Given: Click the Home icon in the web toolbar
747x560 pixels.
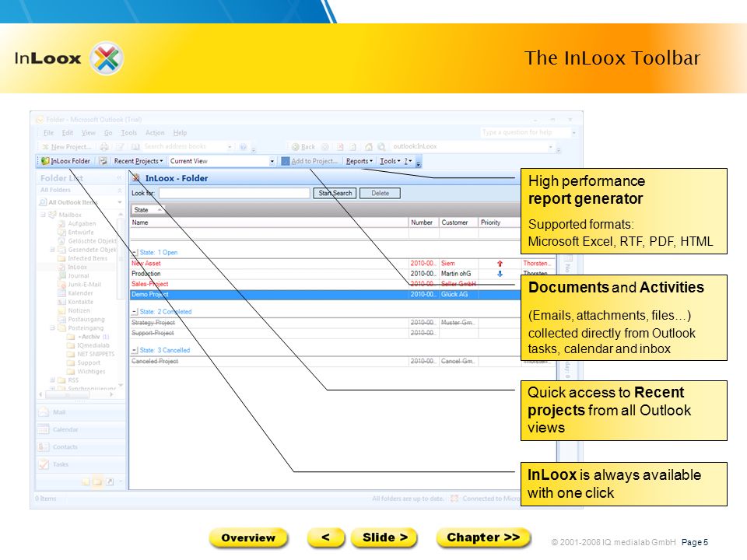Looking at the screenshot, I should click(x=368, y=147).
